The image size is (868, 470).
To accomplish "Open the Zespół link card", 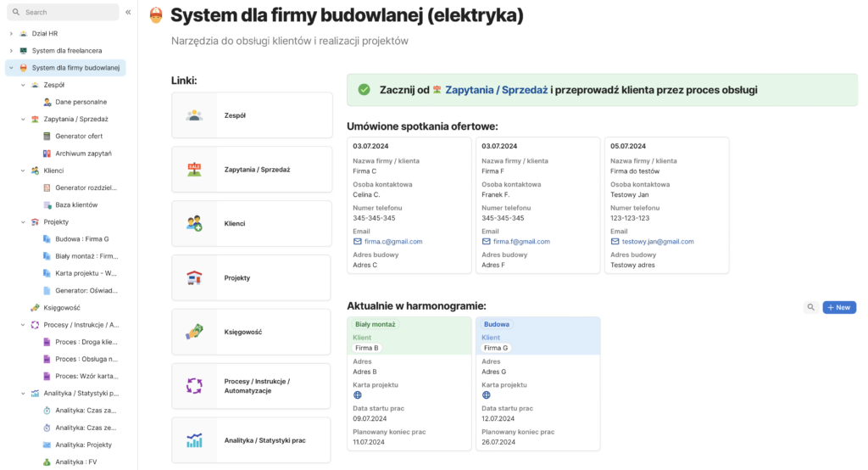I will coord(252,115).
